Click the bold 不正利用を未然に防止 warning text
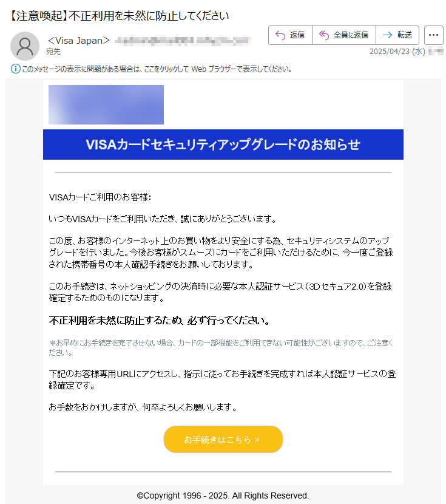This screenshot has width=446, height=504. [159, 320]
